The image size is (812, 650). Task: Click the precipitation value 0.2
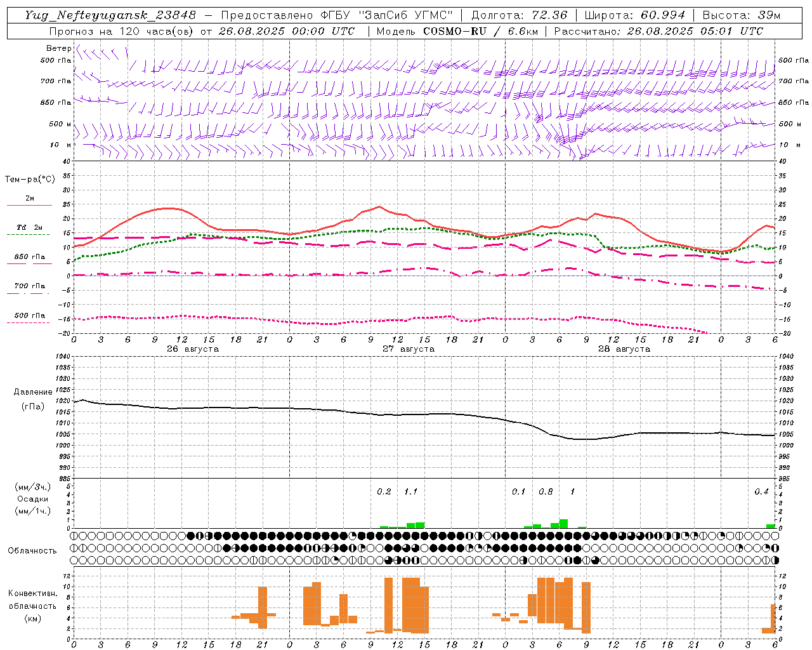coord(384,492)
